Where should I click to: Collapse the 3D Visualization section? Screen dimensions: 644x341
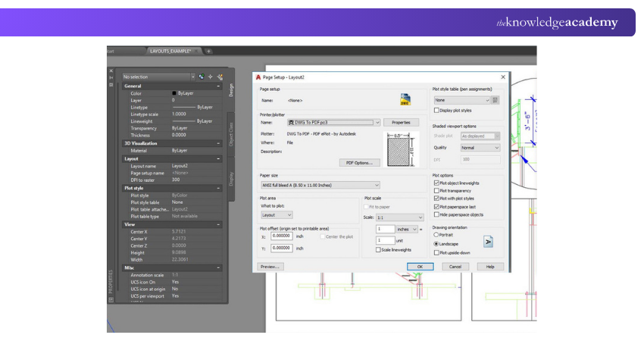point(218,143)
